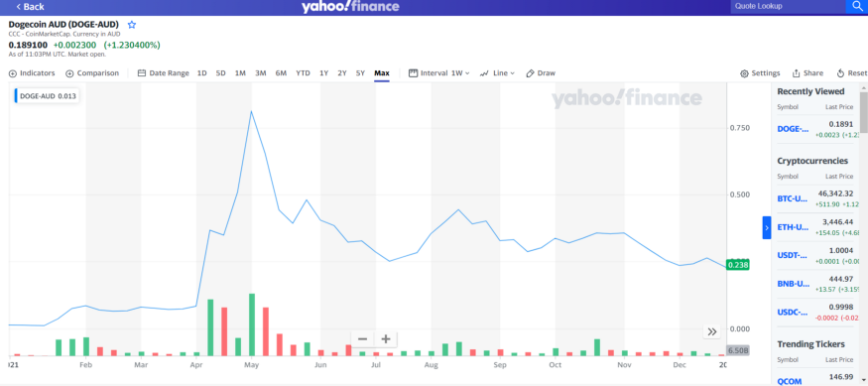The height and width of the screenshot is (386, 868).
Task: Select the 1Y time range
Action: [x=323, y=73]
